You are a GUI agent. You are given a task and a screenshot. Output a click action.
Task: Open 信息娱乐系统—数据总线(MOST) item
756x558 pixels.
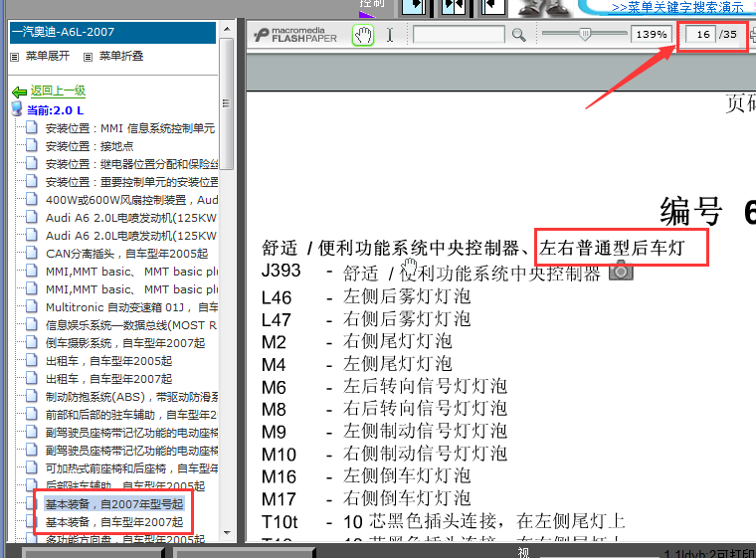pos(131,325)
